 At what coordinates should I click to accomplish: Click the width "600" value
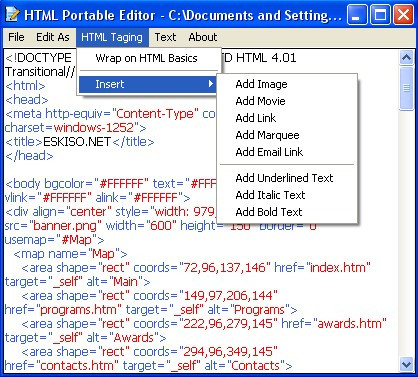(161, 226)
